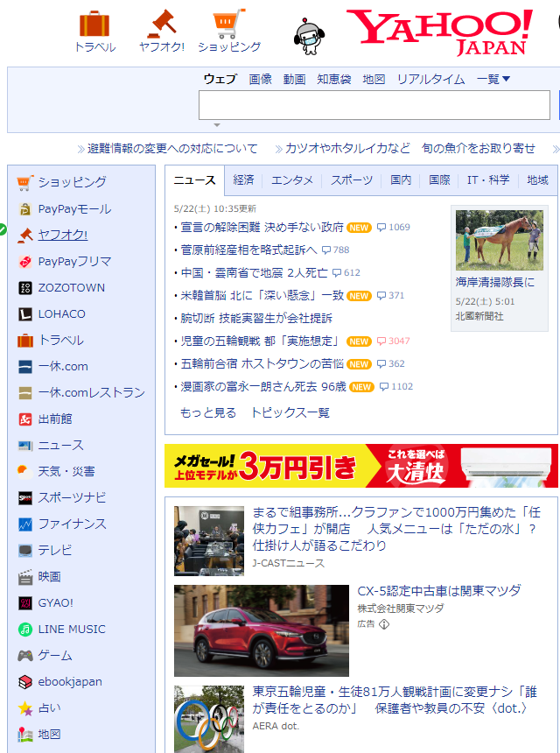Open the 任侠カフェ article thumbnail
Viewport: 560px width, 753px height.
click(209, 541)
